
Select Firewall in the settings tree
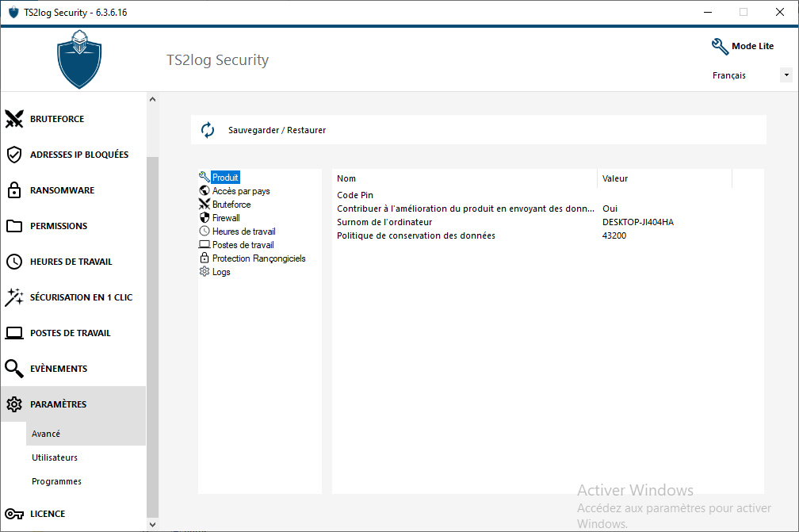(x=226, y=218)
